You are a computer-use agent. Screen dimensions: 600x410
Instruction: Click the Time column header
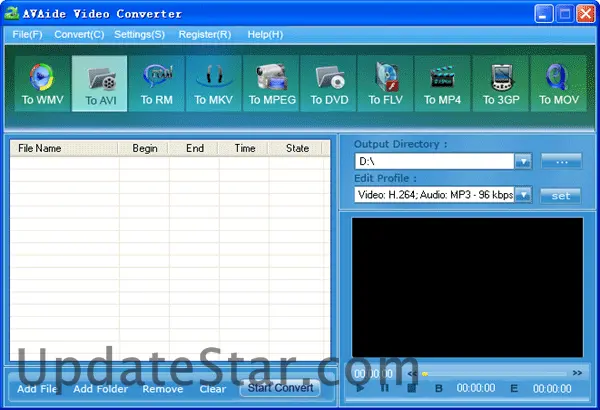tap(243, 148)
